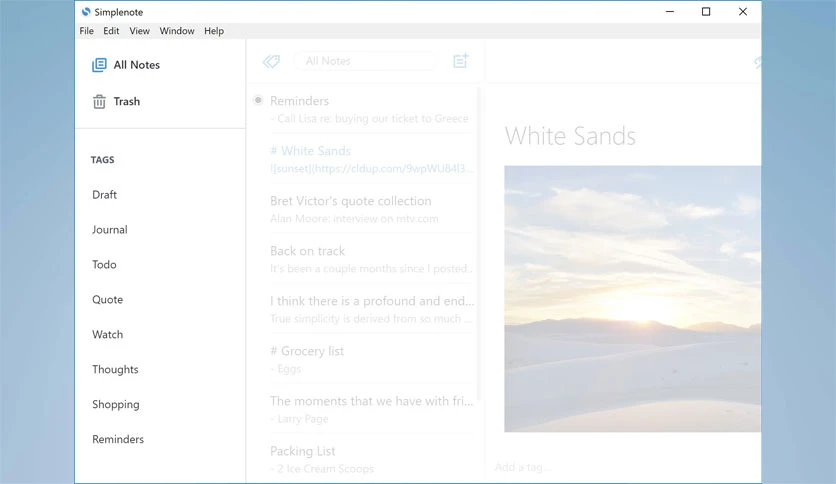Viewport: 836px width, 484px height.
Task: Select the Quote tag
Action: tap(107, 300)
